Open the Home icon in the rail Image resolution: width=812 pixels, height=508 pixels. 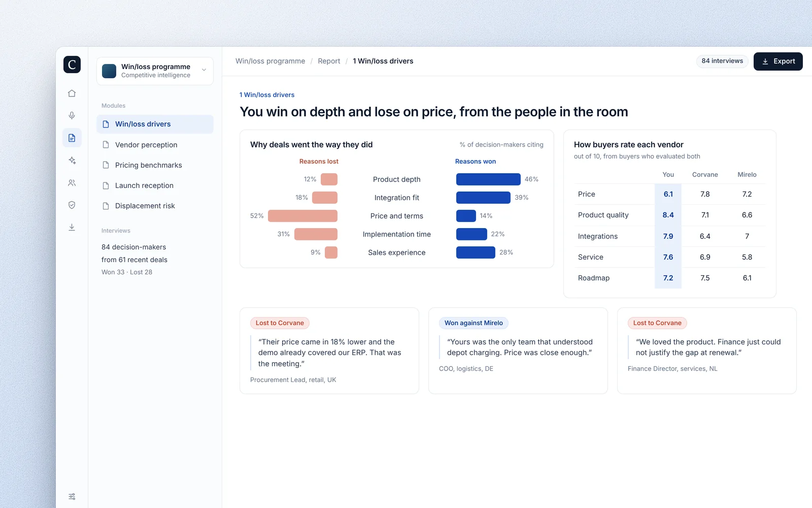(x=72, y=93)
